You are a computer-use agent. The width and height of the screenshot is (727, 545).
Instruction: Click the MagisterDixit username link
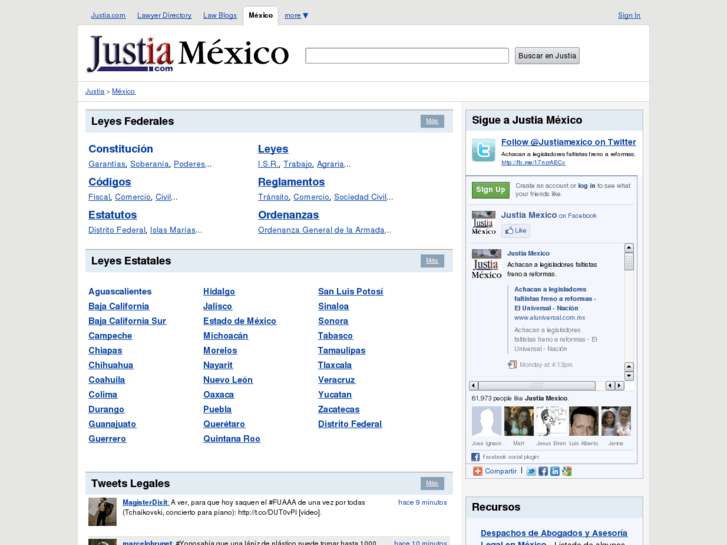pos(145,502)
